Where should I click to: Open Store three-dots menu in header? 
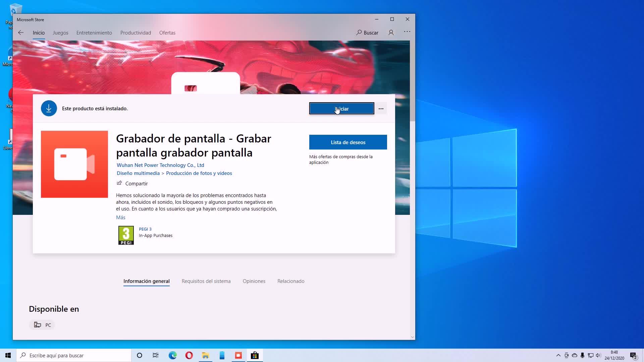tap(407, 32)
